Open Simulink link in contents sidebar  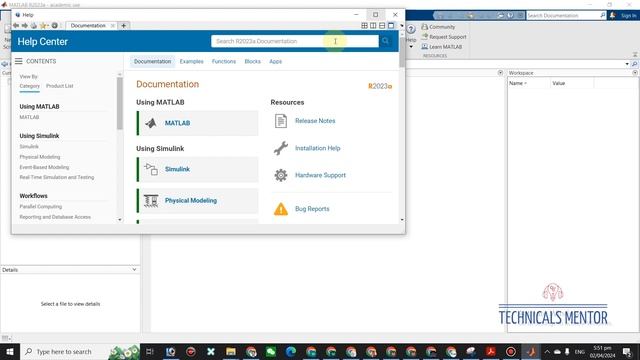(29, 147)
